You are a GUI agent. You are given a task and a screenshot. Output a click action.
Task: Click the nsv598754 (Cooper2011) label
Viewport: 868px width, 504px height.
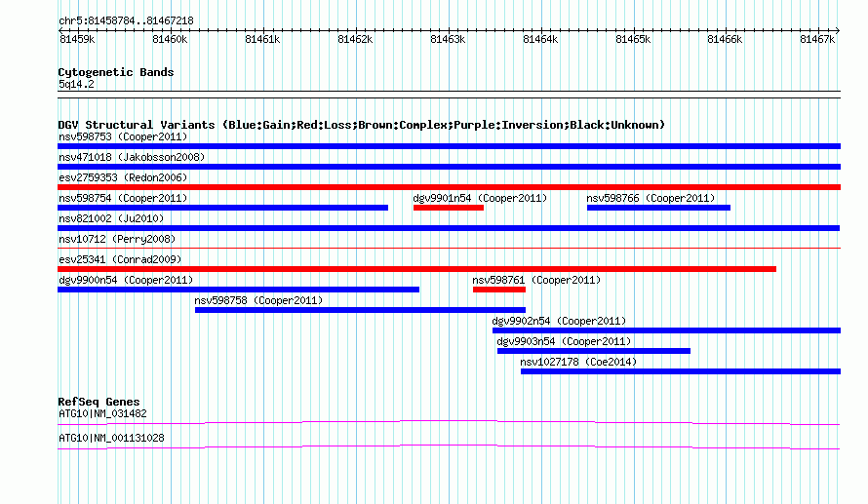pyautogui.click(x=123, y=198)
